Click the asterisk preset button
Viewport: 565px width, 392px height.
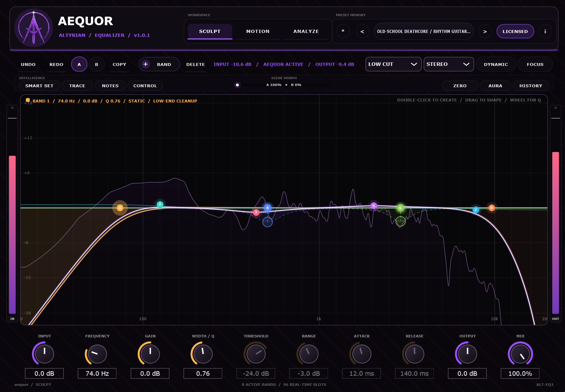pos(343,31)
